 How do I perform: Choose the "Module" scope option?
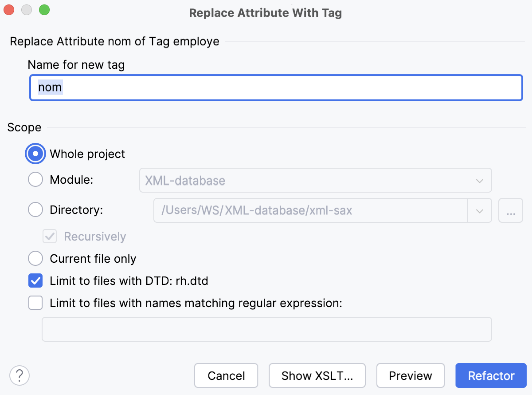coord(35,179)
